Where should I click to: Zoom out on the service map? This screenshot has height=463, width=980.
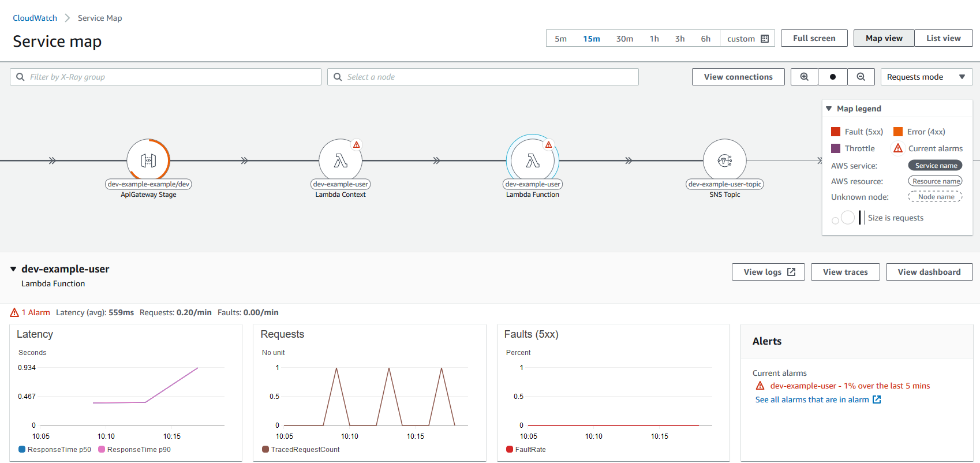click(x=861, y=77)
